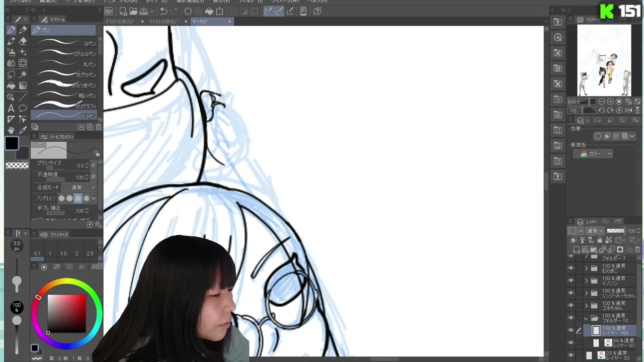
Task: Delete the sub tool with the trash icon
Action: [99, 127]
